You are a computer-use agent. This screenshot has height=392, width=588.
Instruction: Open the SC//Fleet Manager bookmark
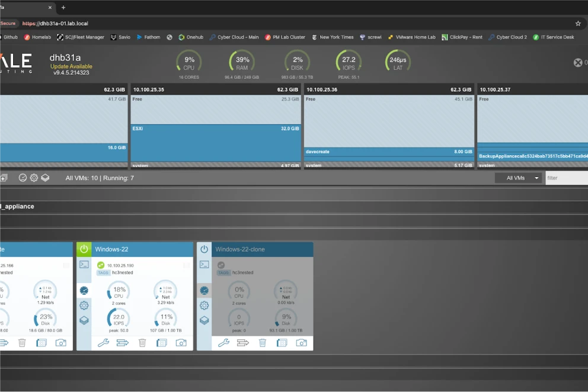[x=81, y=37]
